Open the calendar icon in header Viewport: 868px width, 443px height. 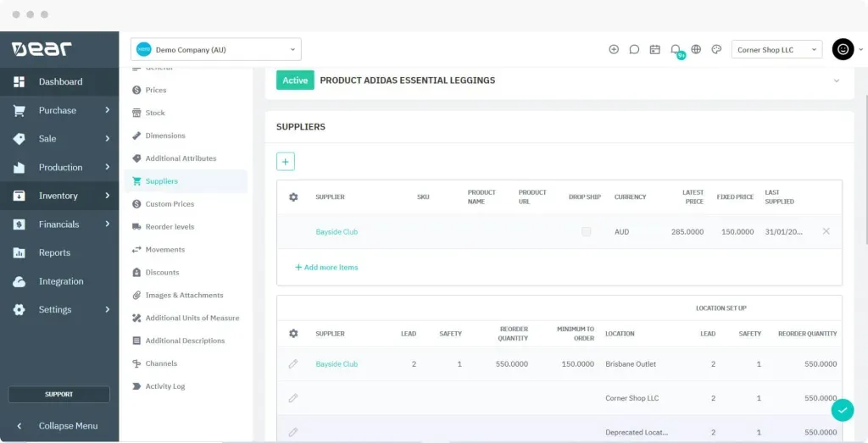654,49
